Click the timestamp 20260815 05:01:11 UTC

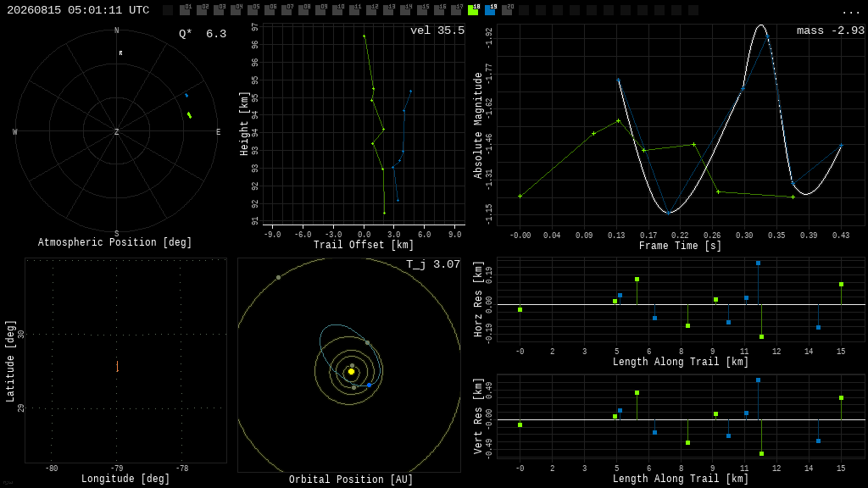(x=78, y=10)
